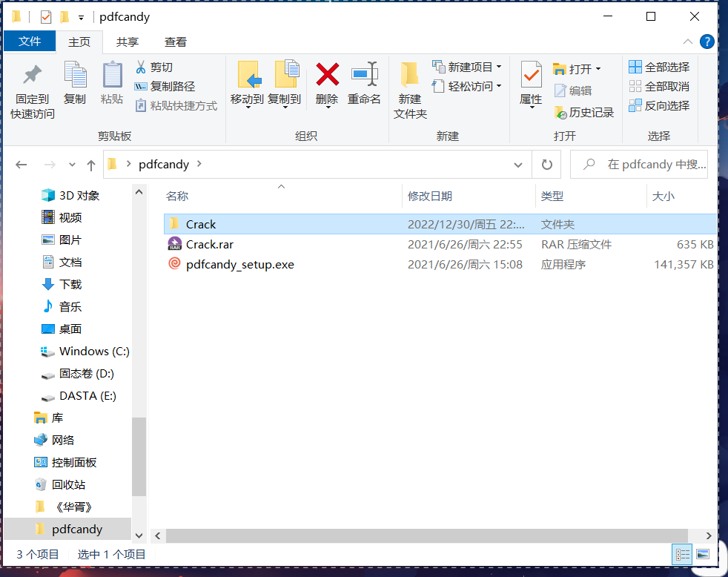This screenshot has width=728, height=577.
Task: Open 控制面板 control panel
Action: [65, 462]
